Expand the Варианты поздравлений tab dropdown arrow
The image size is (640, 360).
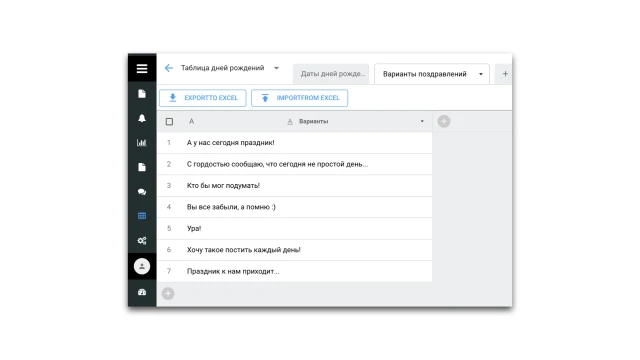pos(481,74)
